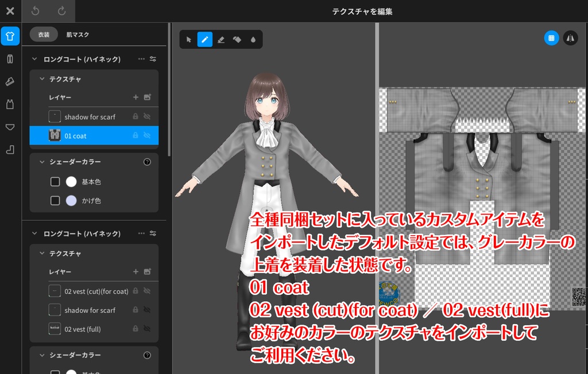Screen dimensions: 588x374
Task: Activate the Blur/smudge drop tool
Action: (x=254, y=39)
